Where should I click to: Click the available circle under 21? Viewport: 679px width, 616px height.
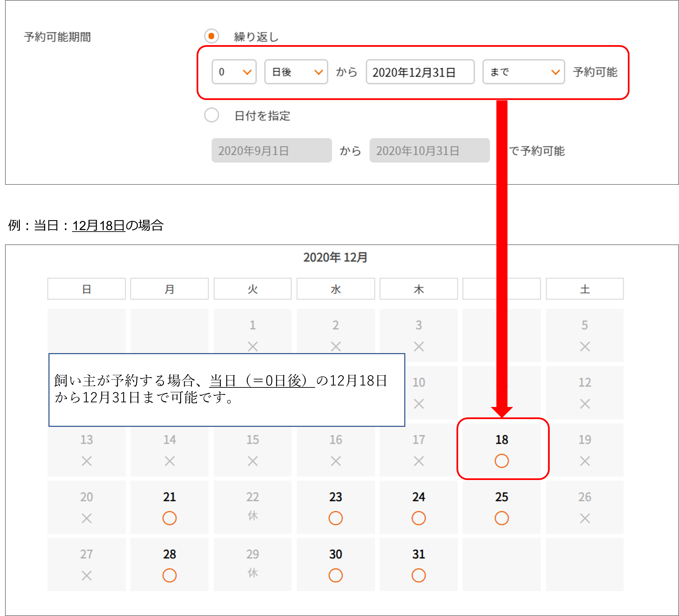(169, 518)
